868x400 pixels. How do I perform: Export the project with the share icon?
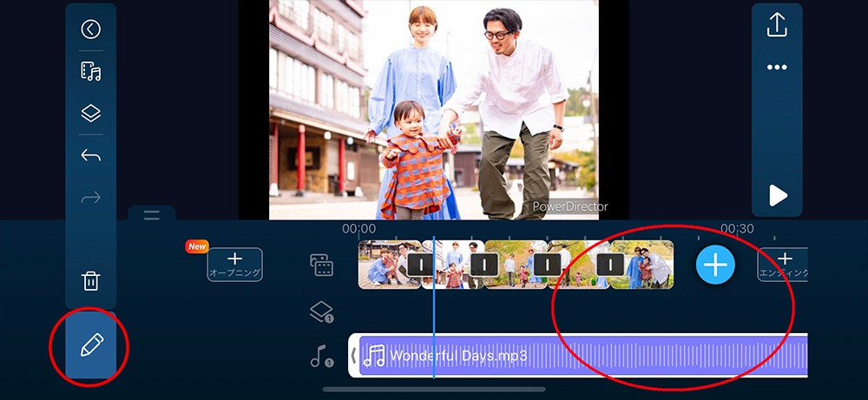pos(777,25)
